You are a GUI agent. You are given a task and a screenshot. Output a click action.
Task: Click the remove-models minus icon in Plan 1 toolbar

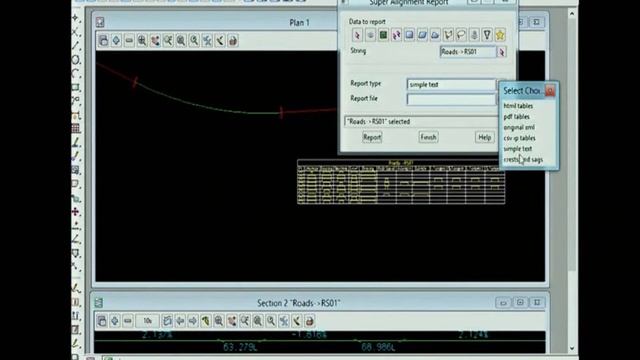[x=129, y=40]
